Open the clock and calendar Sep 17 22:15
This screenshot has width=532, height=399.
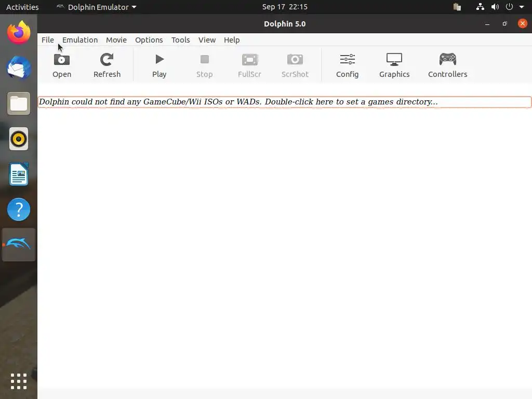tap(285, 7)
